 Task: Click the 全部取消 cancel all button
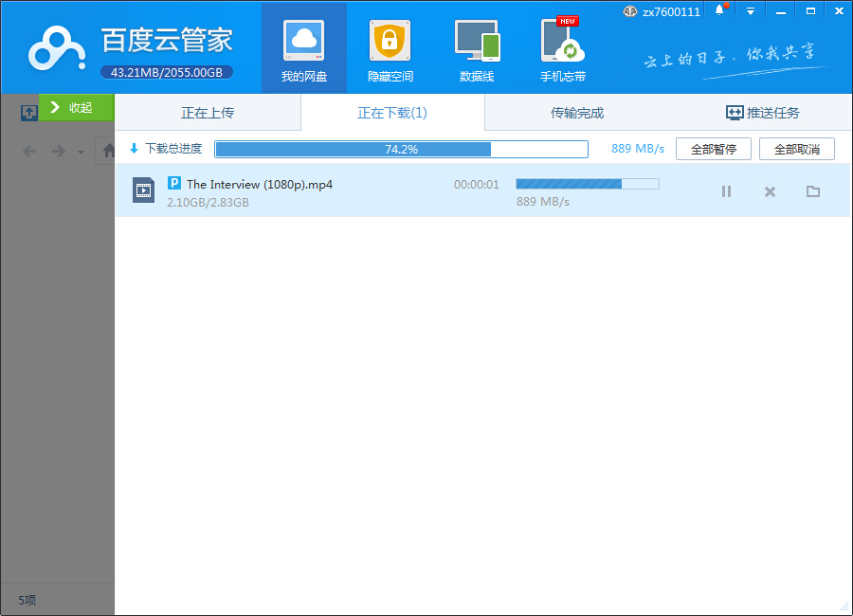[x=797, y=149]
